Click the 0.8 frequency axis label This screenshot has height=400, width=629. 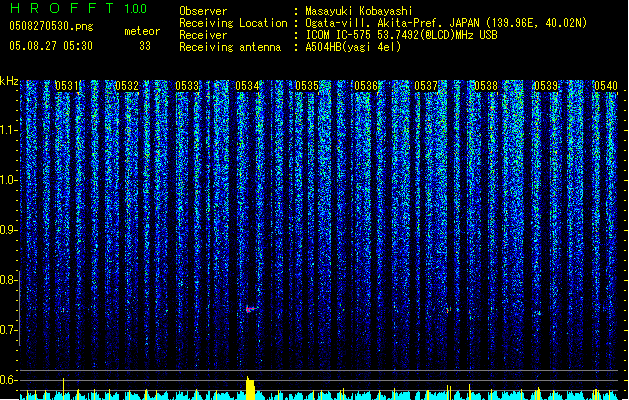pos(9,280)
